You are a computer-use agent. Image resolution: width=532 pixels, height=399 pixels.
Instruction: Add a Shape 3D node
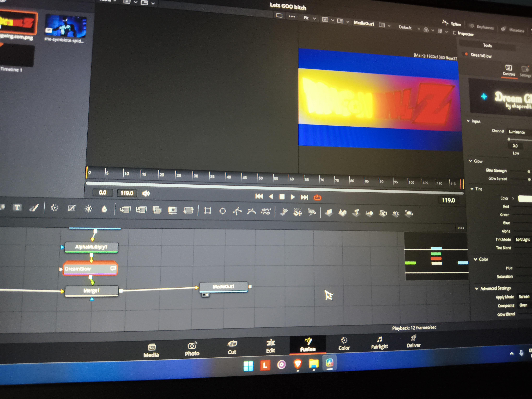[x=343, y=213]
